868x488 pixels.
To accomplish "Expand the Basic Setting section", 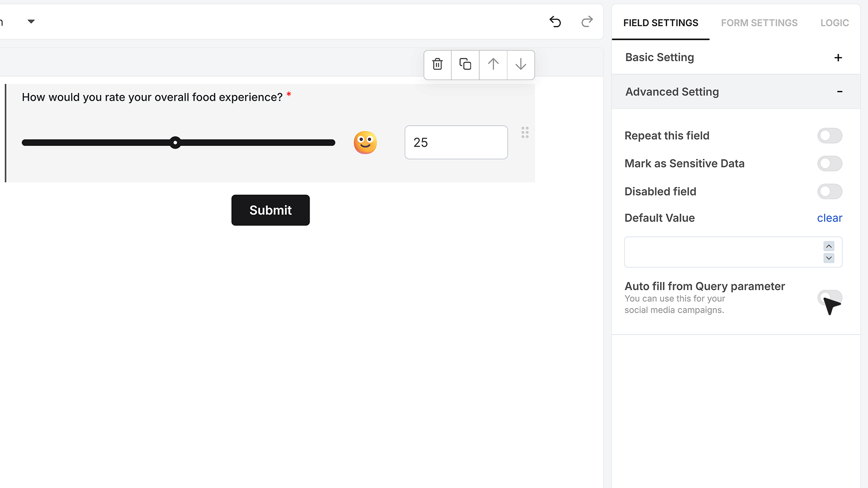I will pos(838,58).
